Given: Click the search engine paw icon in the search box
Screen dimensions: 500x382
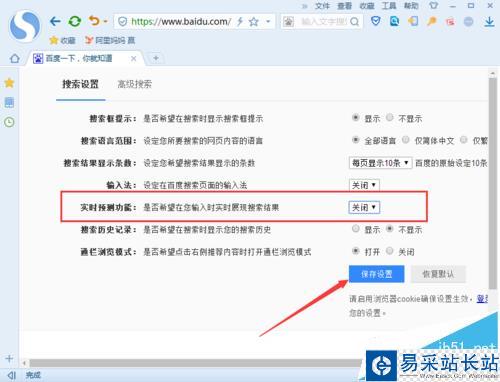Looking at the screenshot, I should (x=288, y=22).
